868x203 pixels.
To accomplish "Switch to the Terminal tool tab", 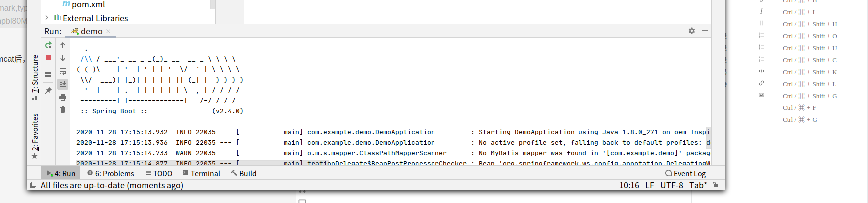I will pyautogui.click(x=201, y=173).
